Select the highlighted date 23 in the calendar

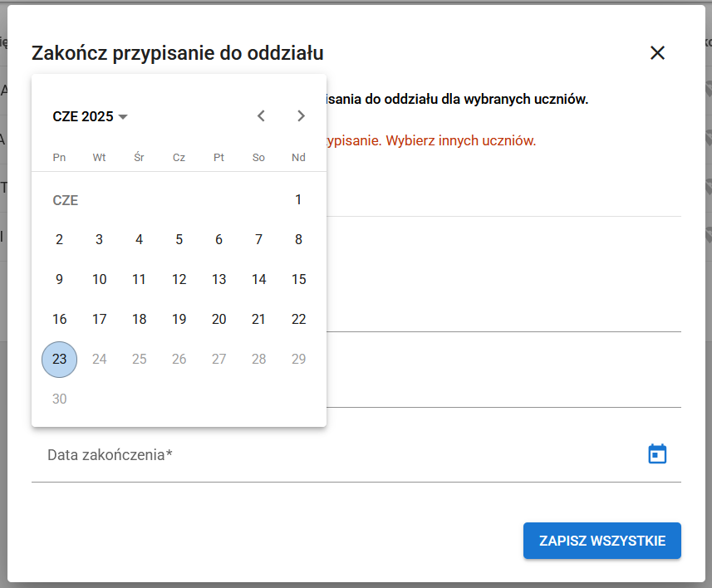point(59,360)
